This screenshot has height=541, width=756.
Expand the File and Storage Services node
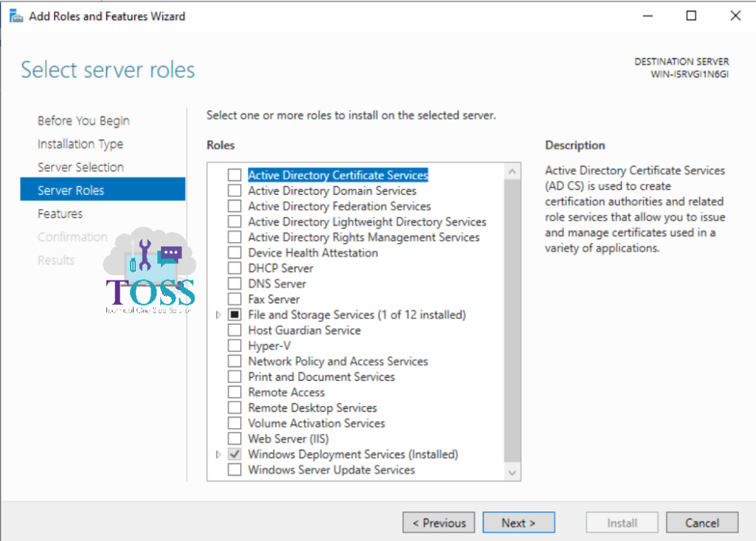(x=218, y=314)
